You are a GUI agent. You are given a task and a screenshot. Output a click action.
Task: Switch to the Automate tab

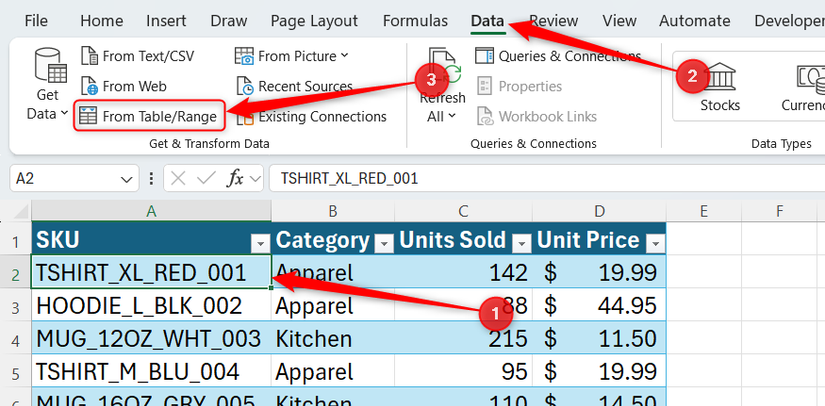[x=695, y=21]
